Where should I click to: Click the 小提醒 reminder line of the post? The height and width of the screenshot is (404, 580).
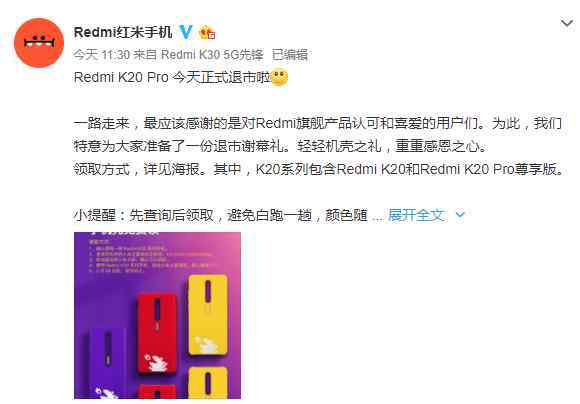[220, 215]
